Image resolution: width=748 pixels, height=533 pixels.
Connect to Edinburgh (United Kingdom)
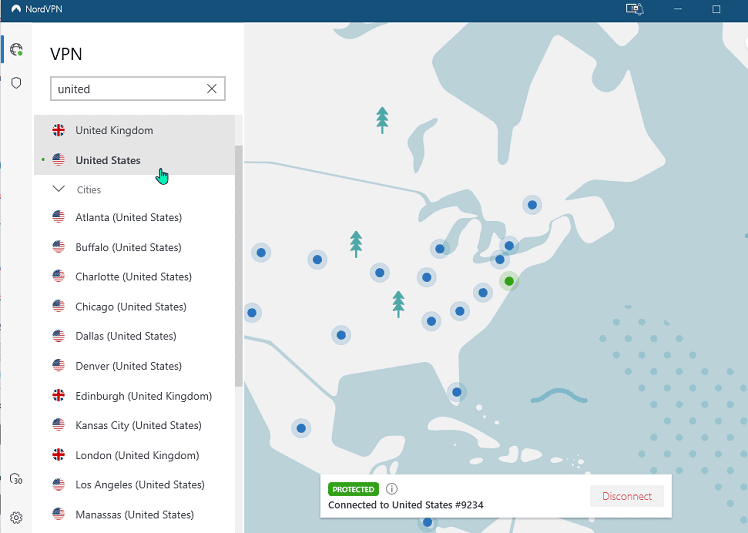point(135,396)
